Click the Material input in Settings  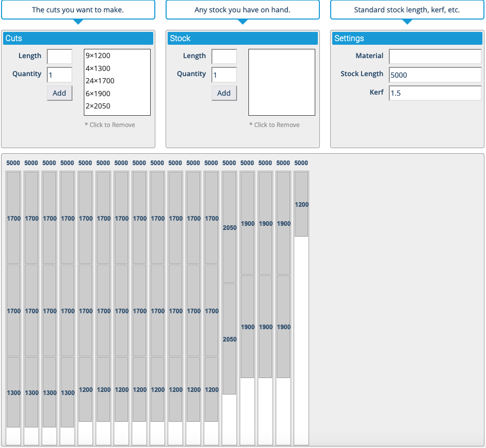click(x=435, y=57)
